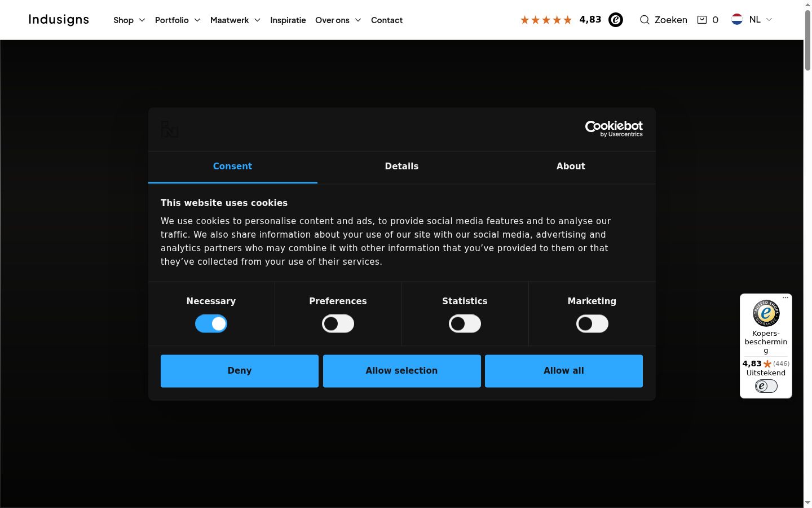Open the Contact page

point(387,20)
